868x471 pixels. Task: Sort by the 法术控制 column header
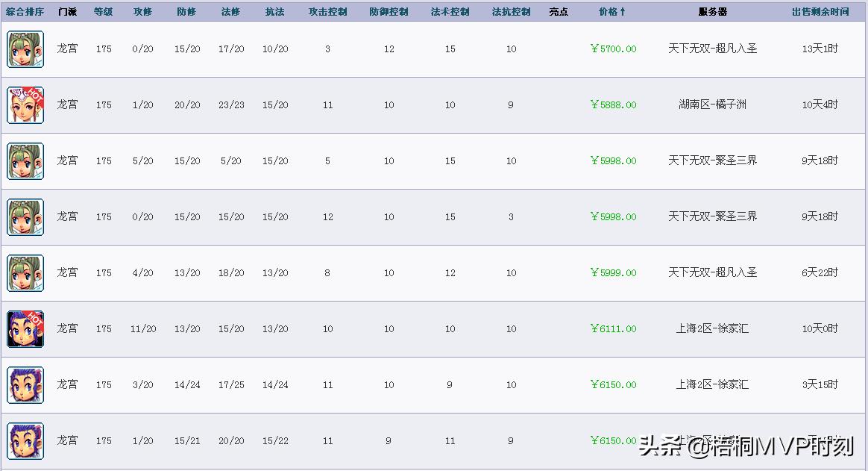[x=450, y=12]
